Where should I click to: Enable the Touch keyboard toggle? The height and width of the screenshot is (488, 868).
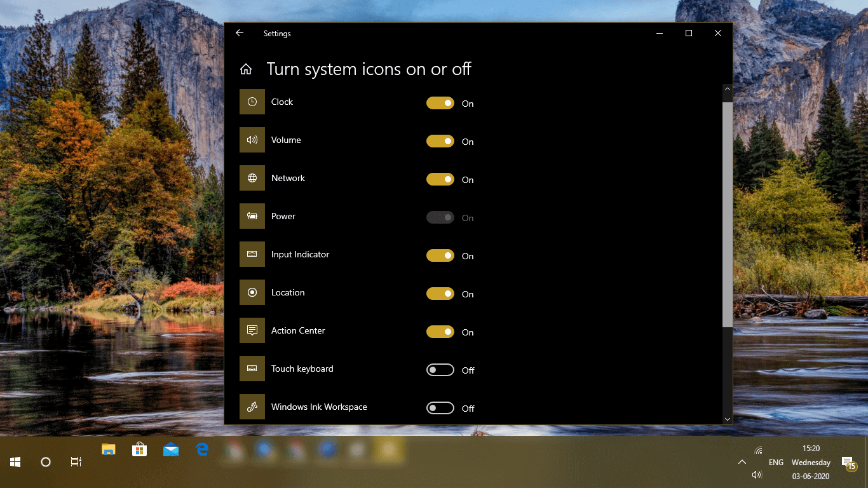pyautogui.click(x=440, y=370)
